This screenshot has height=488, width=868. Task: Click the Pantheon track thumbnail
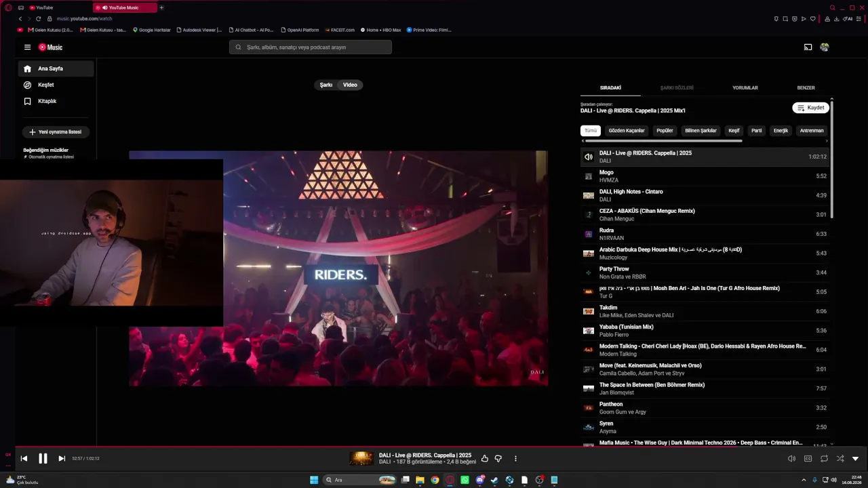[x=589, y=408]
